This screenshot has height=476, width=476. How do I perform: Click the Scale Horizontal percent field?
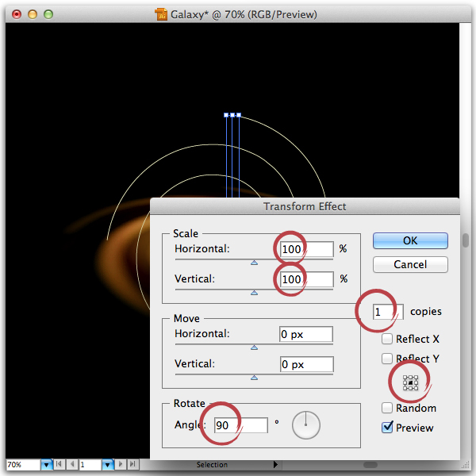tap(306, 249)
